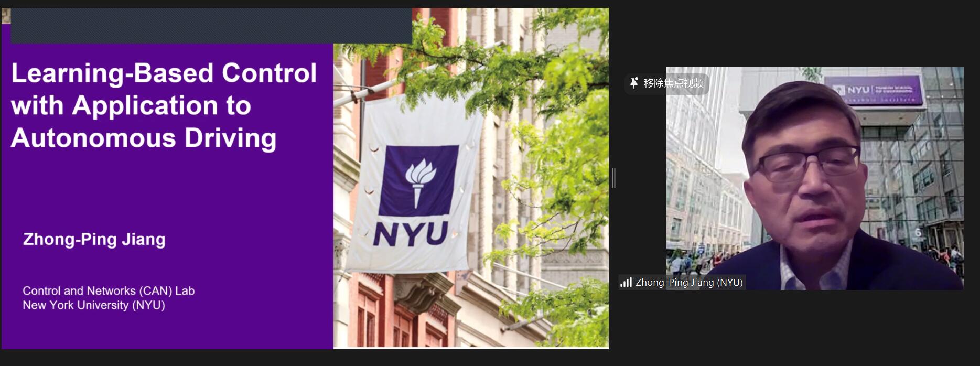
Task: Click the small thumbnail at the slide's top-left corner
Action: tap(5, 16)
